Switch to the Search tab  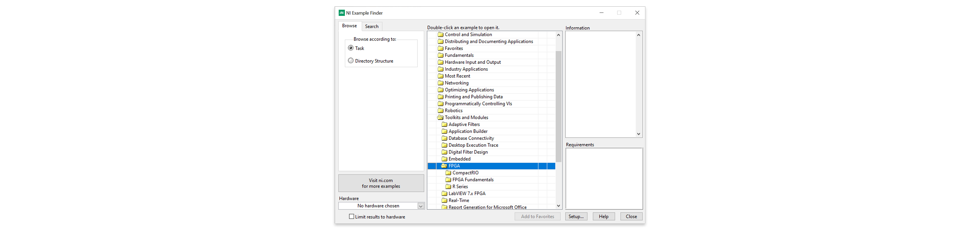coord(372,26)
